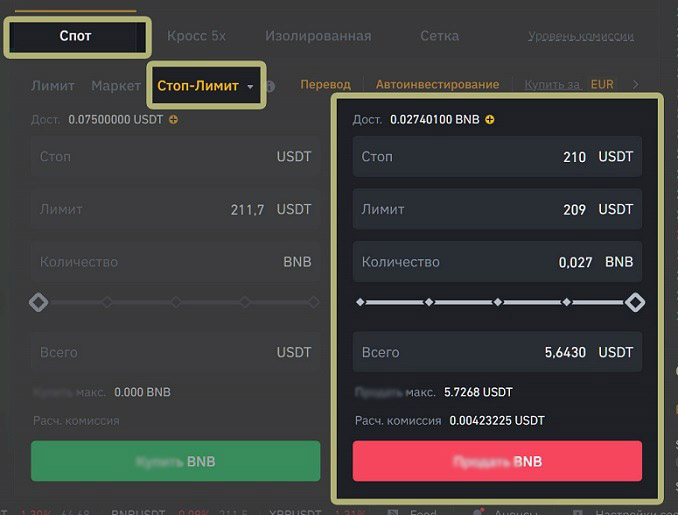Viewport: 678px width, 515px height.
Task: Click the sell slider's 100% end handle
Action: click(x=634, y=302)
